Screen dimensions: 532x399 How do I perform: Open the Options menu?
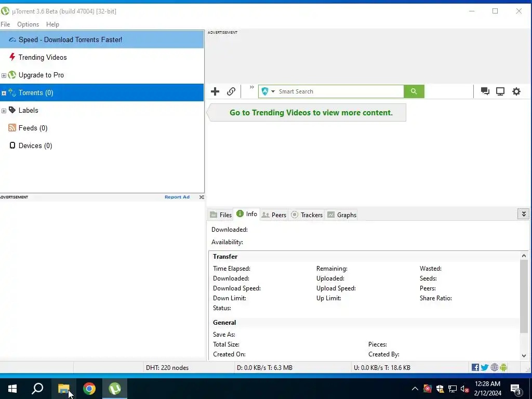point(28,24)
